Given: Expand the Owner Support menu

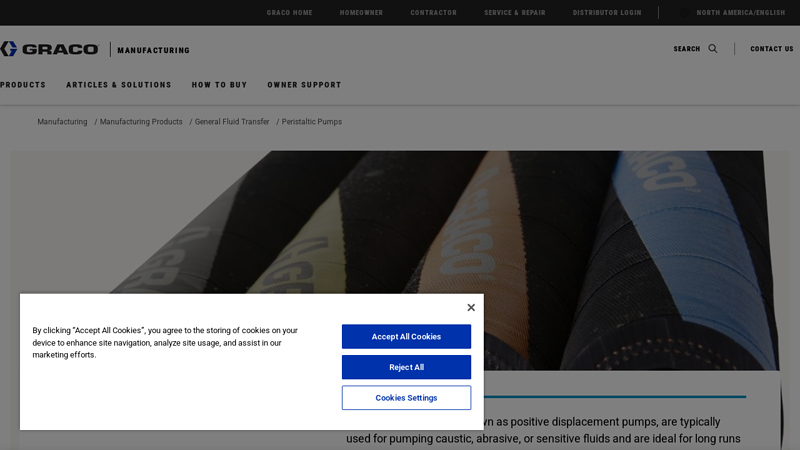Looking at the screenshot, I should [x=304, y=85].
